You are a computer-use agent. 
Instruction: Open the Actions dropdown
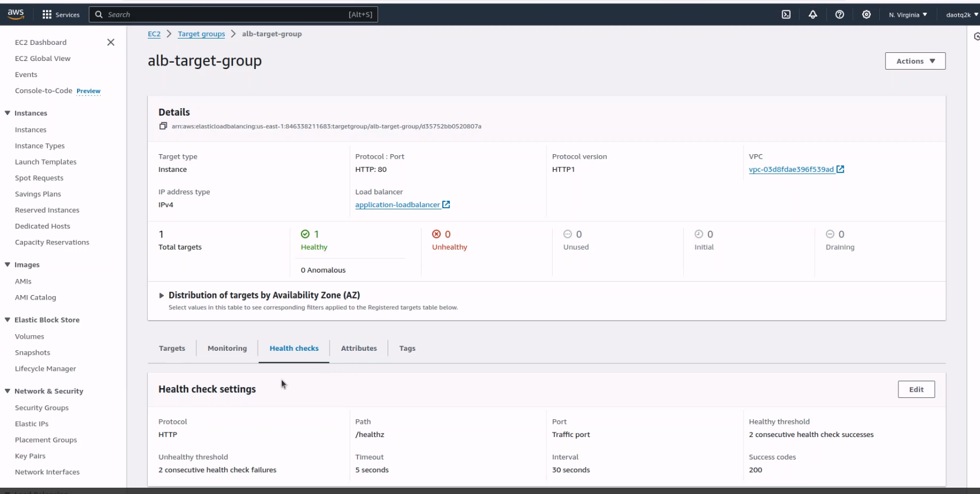pyautogui.click(x=915, y=61)
